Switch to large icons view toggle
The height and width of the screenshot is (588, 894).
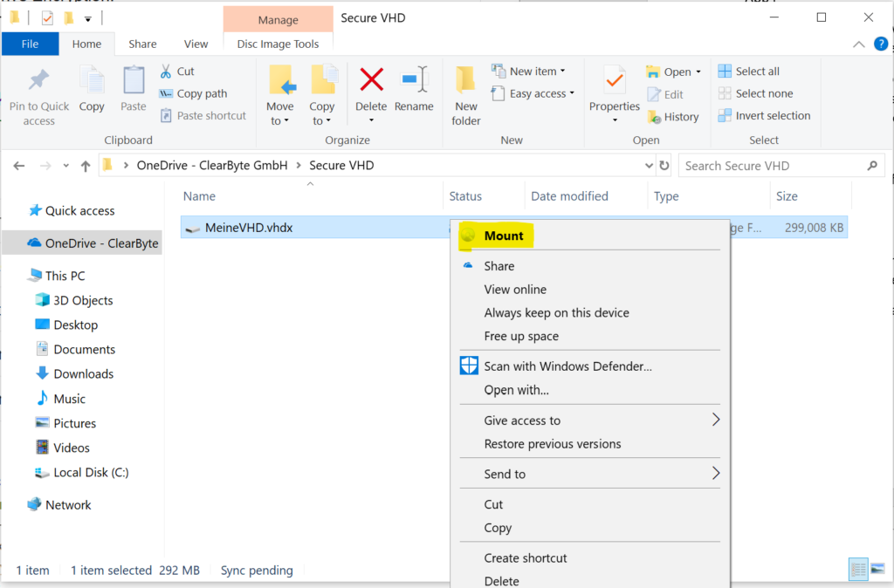pos(877,570)
